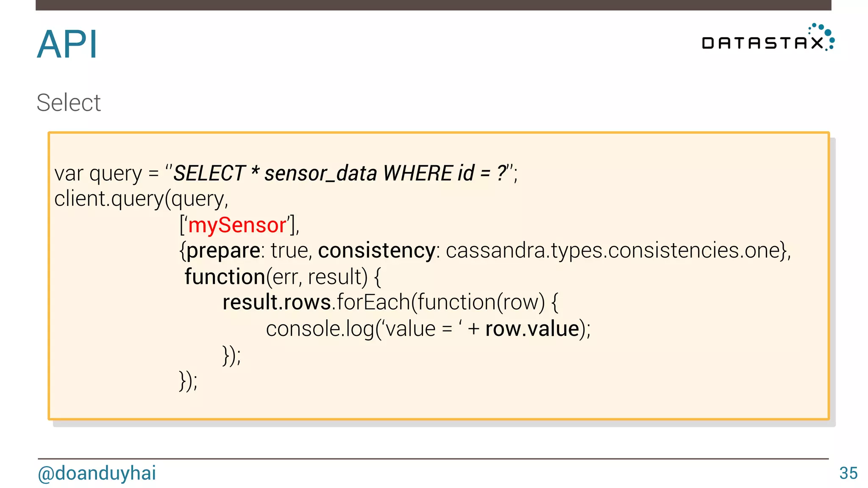Screen dimensions: 868x488
Task: Select the Select subtitle text
Action: (x=69, y=103)
